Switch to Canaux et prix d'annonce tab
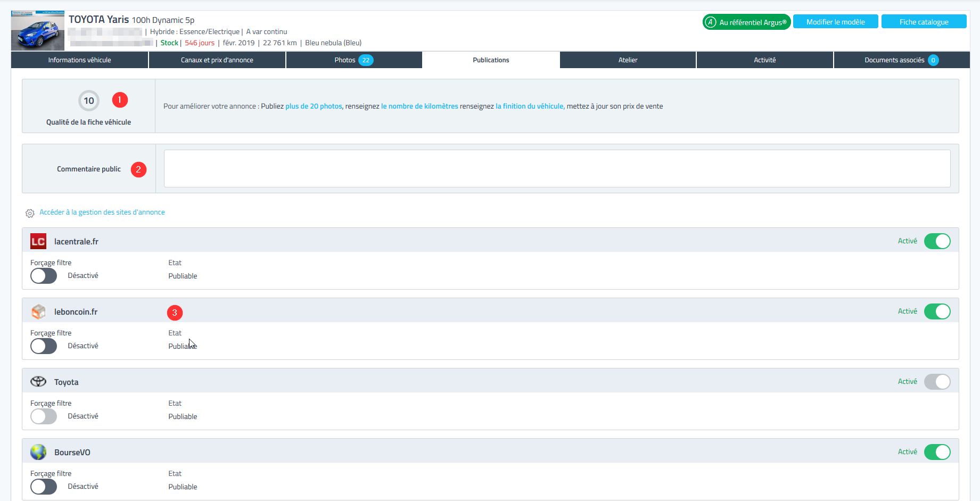 (x=217, y=60)
